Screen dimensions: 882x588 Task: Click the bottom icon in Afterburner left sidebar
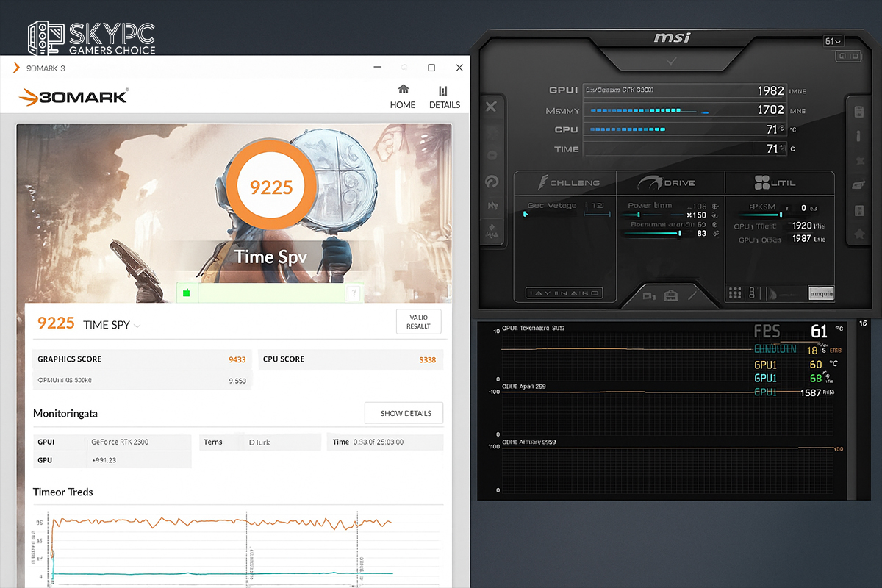pos(492,233)
